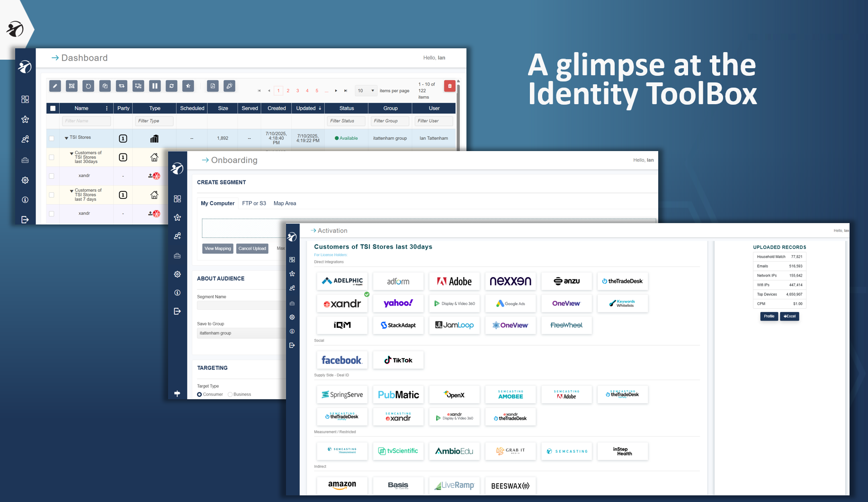This screenshot has height=502, width=868.
Task: Click the star icon in Onboarding sidebar
Action: (x=178, y=217)
